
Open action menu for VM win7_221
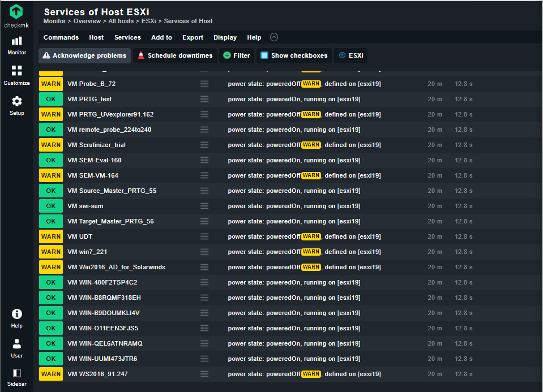(x=204, y=252)
